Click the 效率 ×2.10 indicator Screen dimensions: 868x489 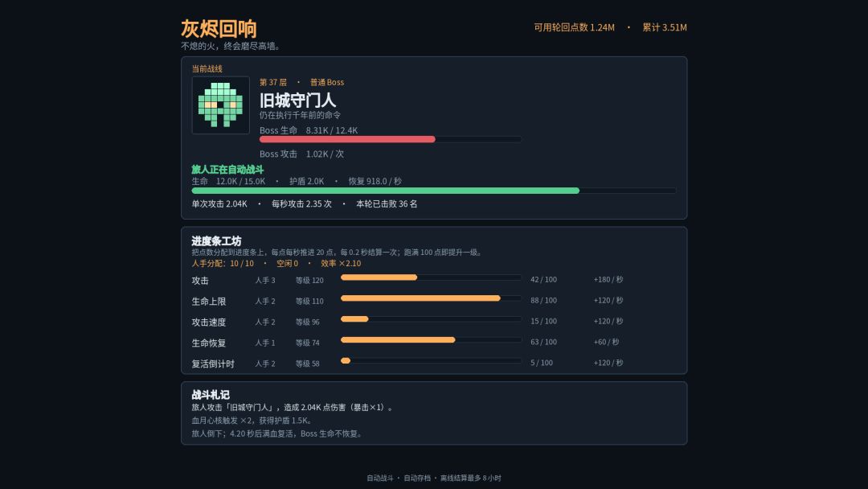click(341, 264)
